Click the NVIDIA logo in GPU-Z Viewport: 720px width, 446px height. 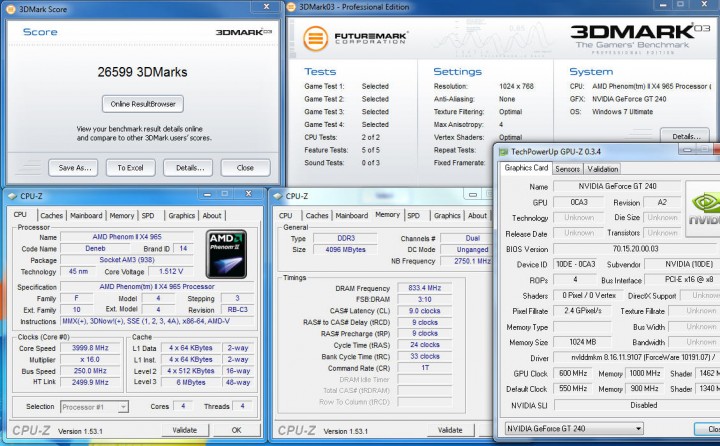coord(703,209)
